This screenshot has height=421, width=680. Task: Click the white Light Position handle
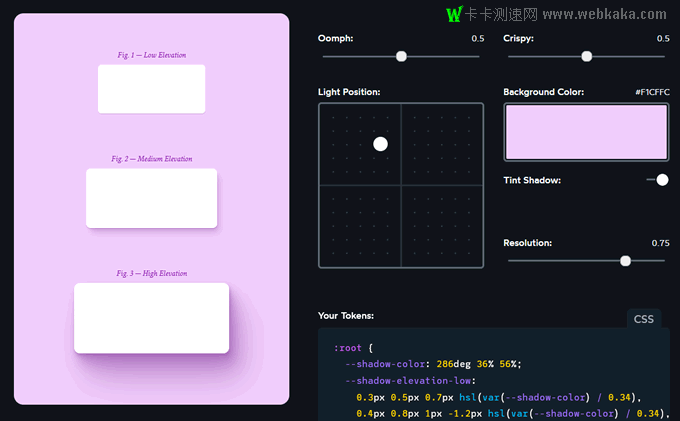click(x=380, y=144)
